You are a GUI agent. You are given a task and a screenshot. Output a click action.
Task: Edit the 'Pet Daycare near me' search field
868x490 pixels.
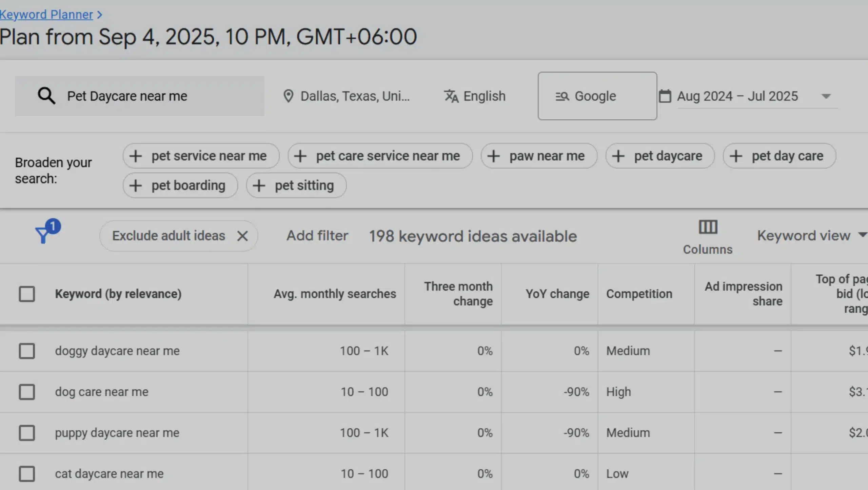pyautogui.click(x=139, y=96)
